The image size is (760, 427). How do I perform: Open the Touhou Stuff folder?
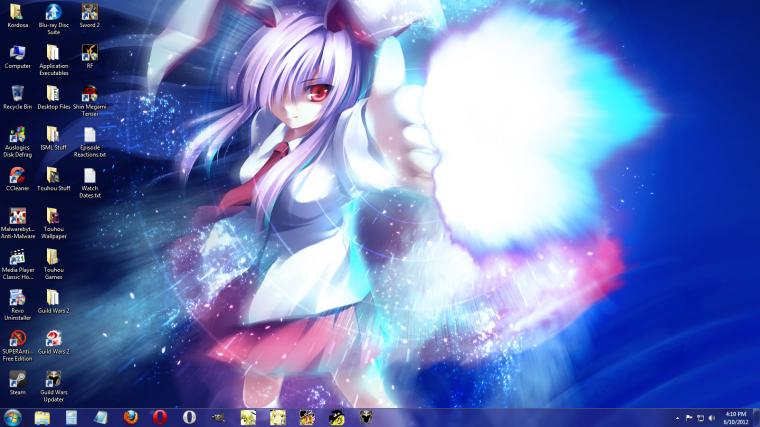53,179
